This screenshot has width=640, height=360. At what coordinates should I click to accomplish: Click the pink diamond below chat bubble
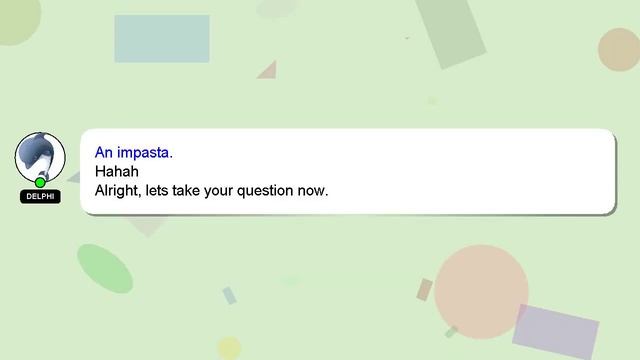point(147,226)
